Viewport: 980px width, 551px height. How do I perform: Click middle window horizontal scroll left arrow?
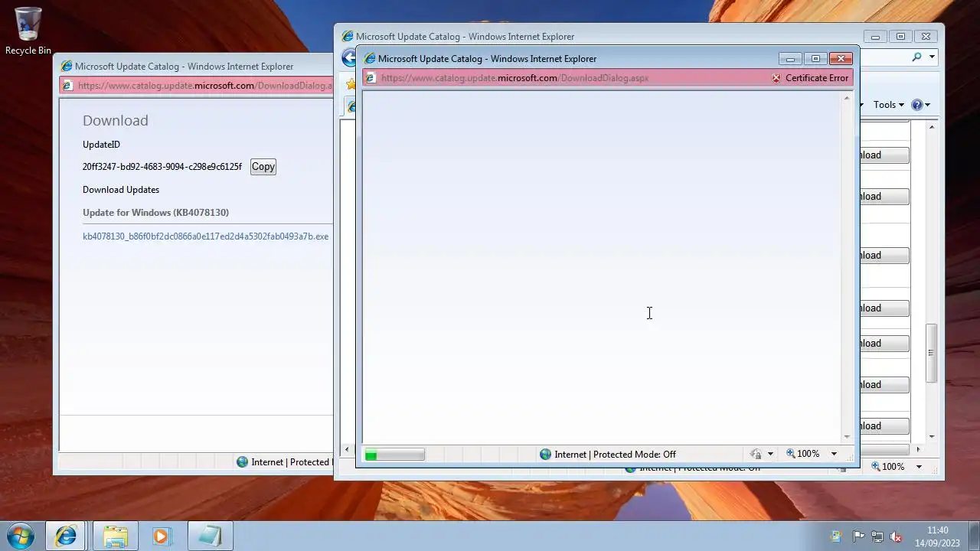point(347,450)
